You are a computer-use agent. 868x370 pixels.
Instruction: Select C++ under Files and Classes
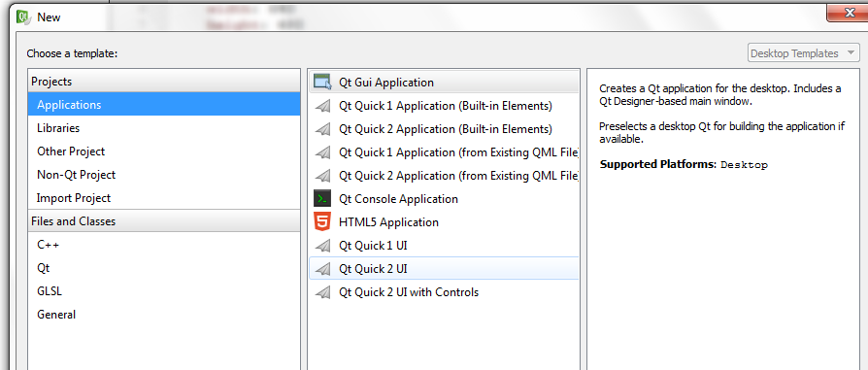(164, 245)
